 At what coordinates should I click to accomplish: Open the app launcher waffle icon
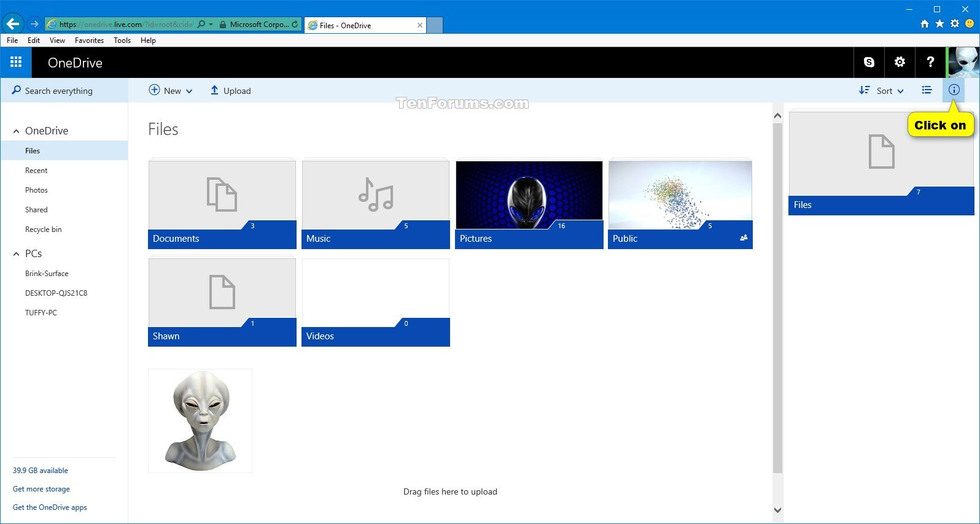click(x=16, y=62)
